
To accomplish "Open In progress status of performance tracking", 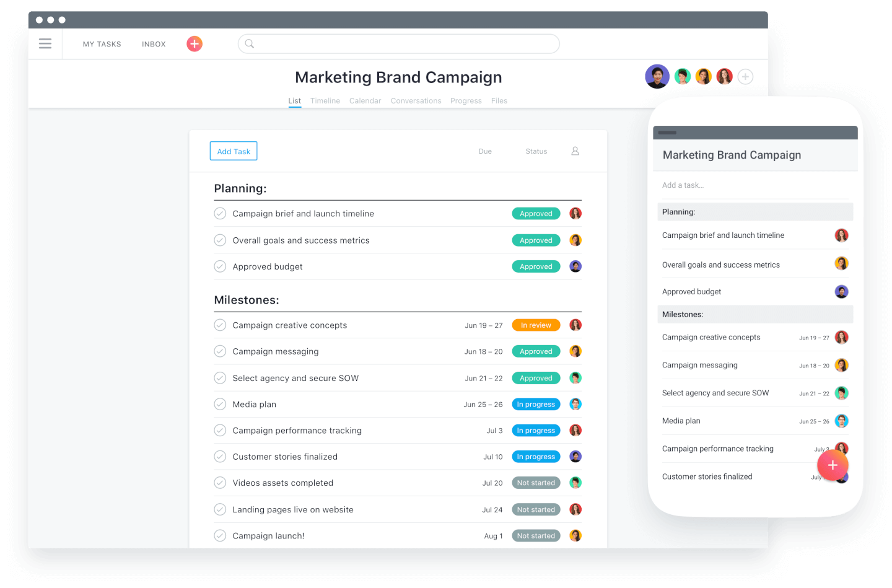I will [x=536, y=431].
